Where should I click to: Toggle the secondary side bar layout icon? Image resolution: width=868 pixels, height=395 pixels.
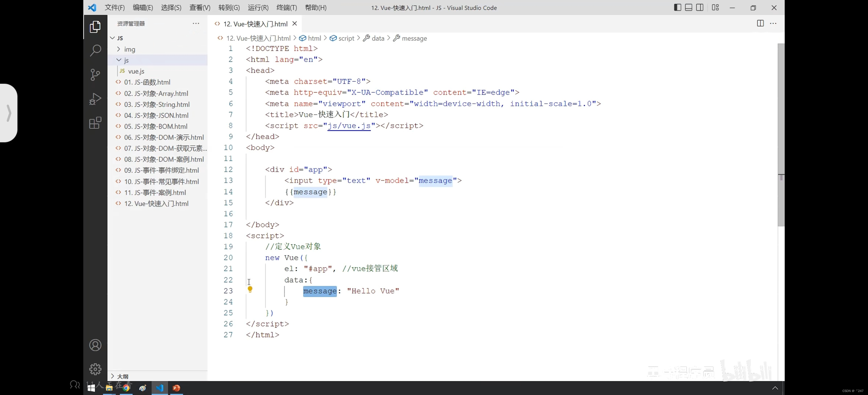[699, 7]
